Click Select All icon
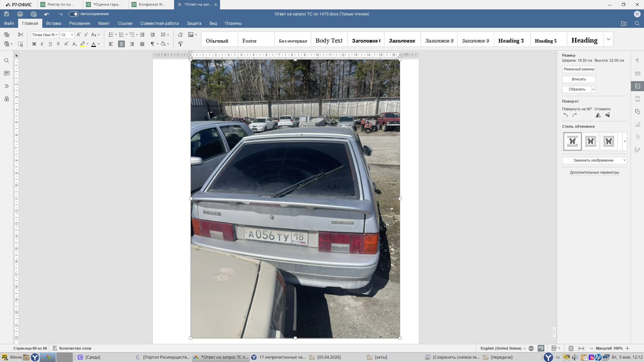 coord(20,44)
